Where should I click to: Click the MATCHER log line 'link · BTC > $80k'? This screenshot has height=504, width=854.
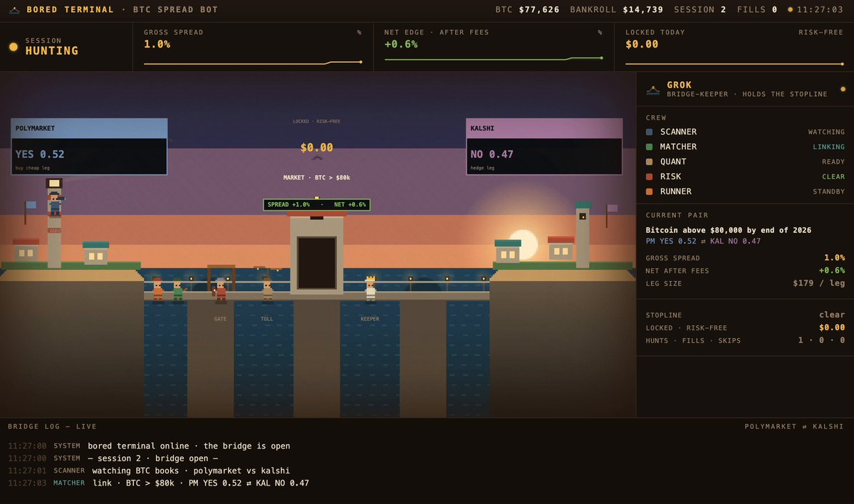click(x=200, y=483)
